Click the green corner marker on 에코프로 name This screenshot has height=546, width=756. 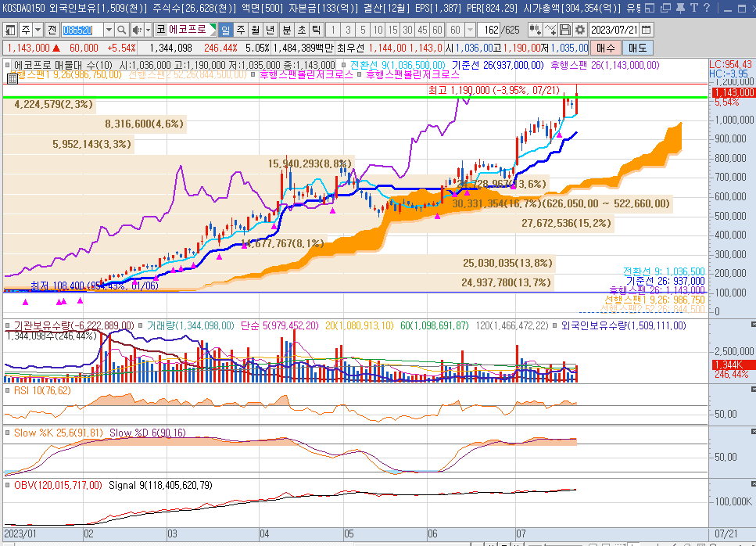(213, 27)
